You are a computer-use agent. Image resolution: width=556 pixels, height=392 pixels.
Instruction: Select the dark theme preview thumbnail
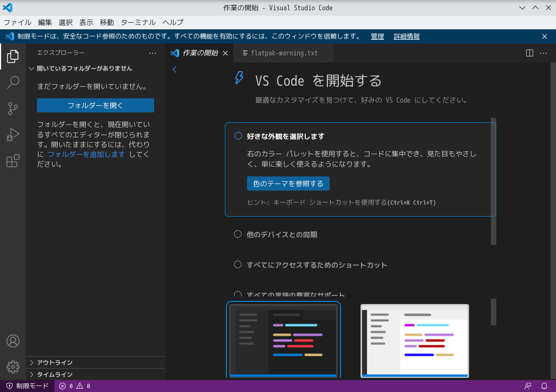click(x=283, y=339)
